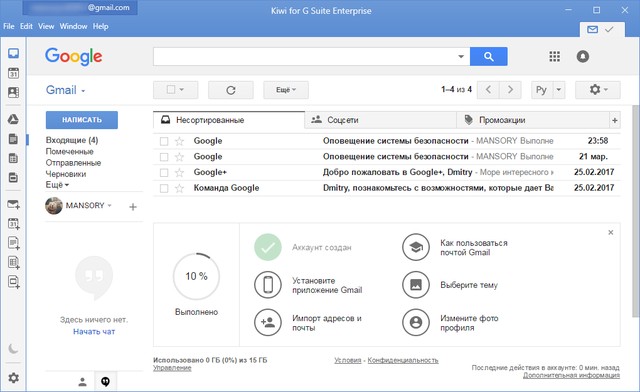Viewport: 640px width, 392px height.
Task: Refresh the inbox
Action: (231, 90)
